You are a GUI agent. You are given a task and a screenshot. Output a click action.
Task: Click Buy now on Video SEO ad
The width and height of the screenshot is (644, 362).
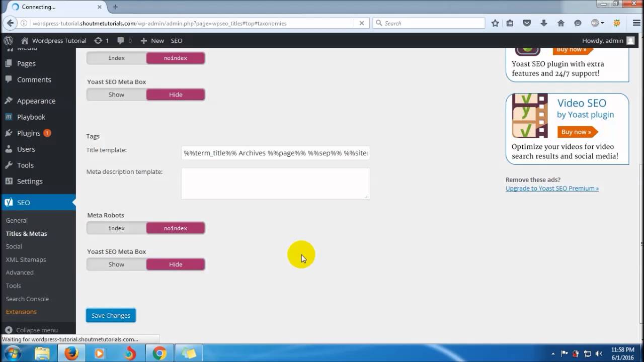coord(578,132)
